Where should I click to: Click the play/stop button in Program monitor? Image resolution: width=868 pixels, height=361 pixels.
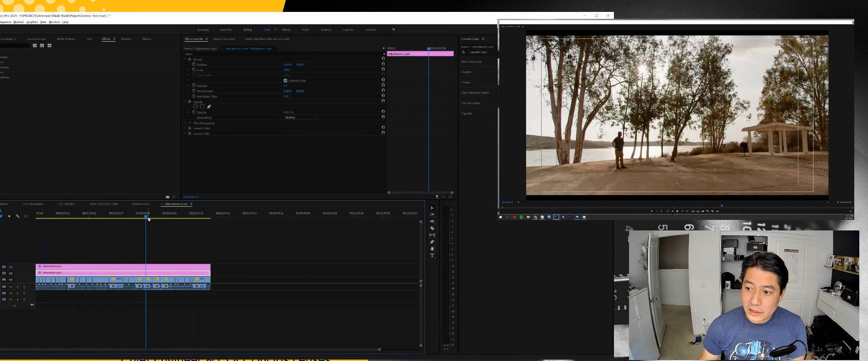[x=677, y=211]
